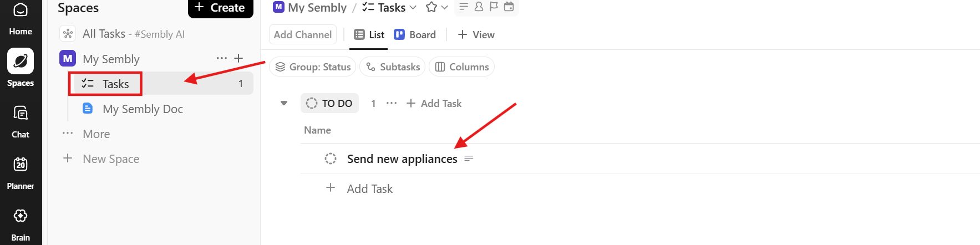
Task: Click the Create button
Action: pos(220,8)
